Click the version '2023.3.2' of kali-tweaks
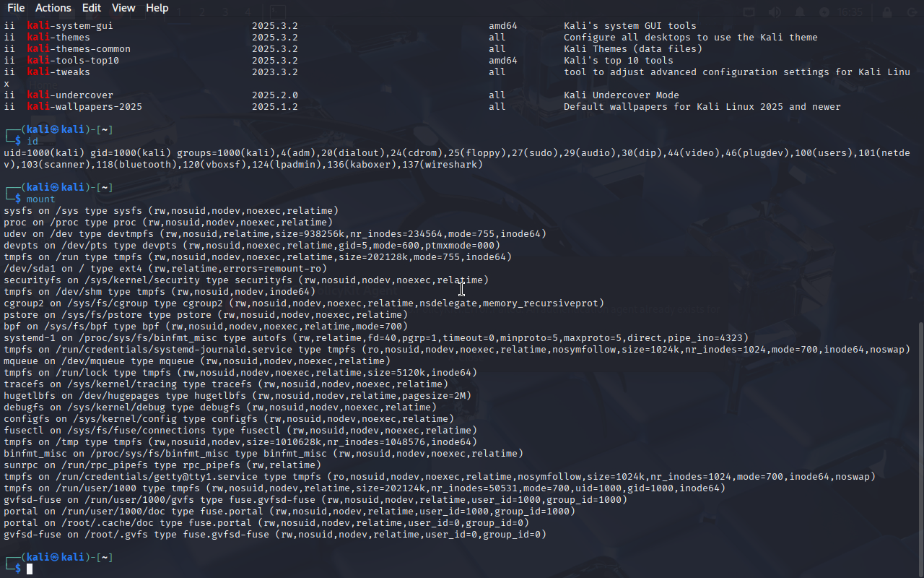 click(x=275, y=72)
